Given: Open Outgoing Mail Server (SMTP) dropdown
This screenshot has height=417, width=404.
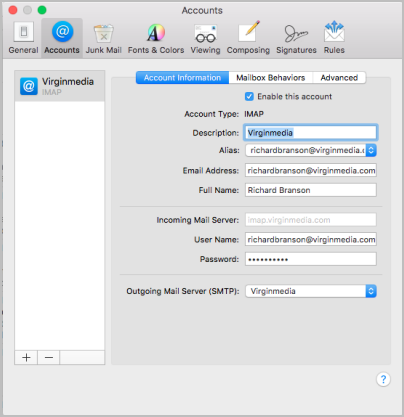Looking at the screenshot, I should 311,291.
